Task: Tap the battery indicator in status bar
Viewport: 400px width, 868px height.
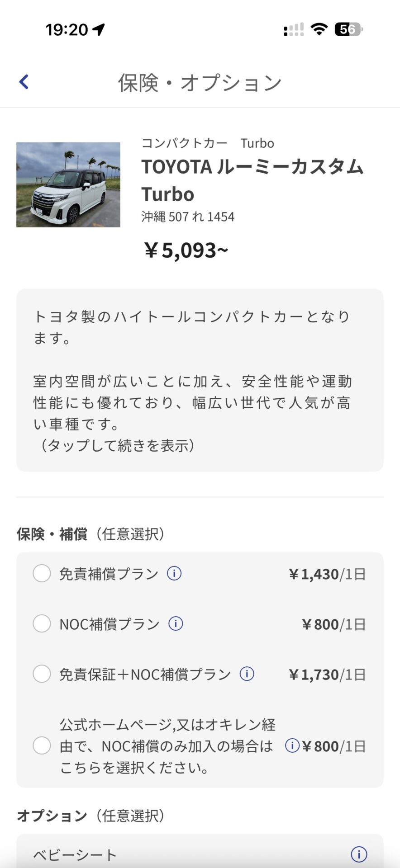Action: [x=349, y=30]
